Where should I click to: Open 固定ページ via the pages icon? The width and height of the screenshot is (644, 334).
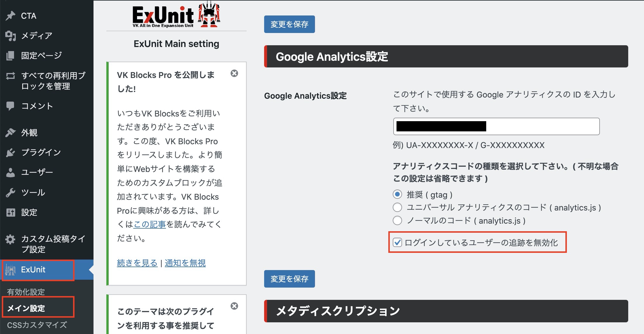click(x=11, y=55)
